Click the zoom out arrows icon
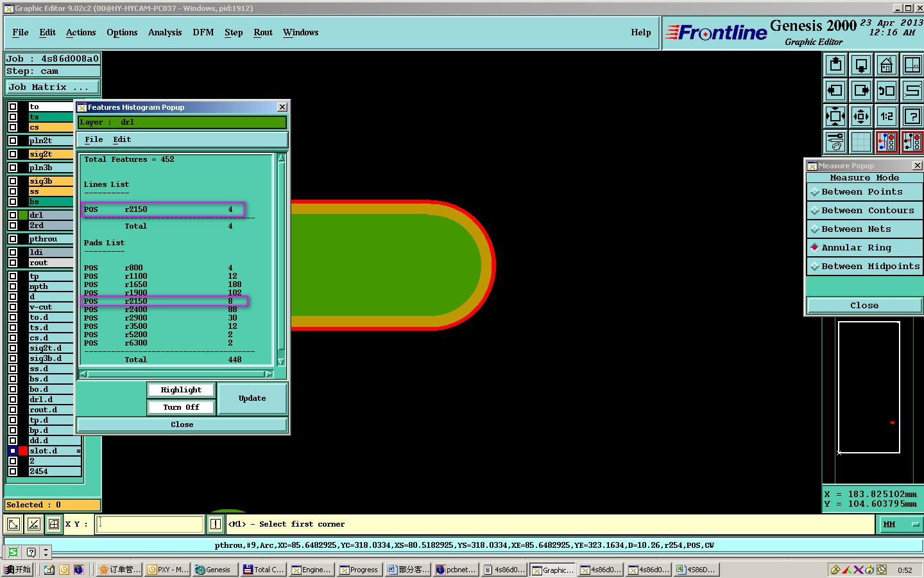Screen dimensions: 924x578 pyautogui.click(x=835, y=116)
